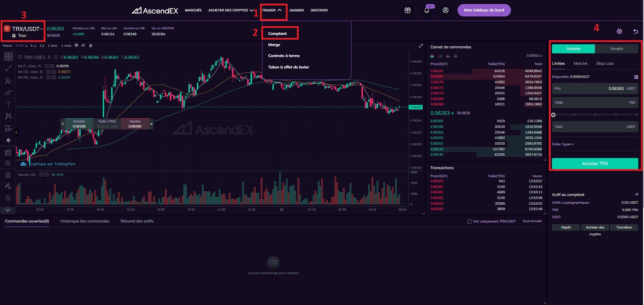644x305 pixels.
Task: Select the prediction and measurement tool
Action: pos(8,128)
